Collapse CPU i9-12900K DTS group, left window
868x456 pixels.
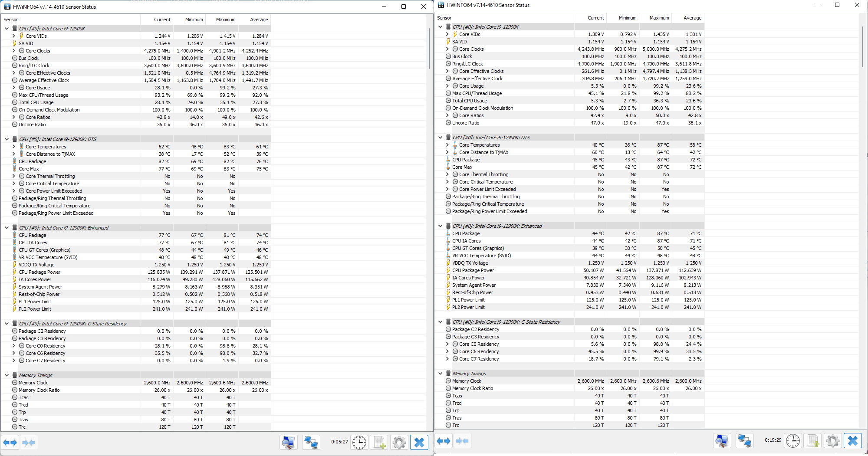click(x=7, y=139)
